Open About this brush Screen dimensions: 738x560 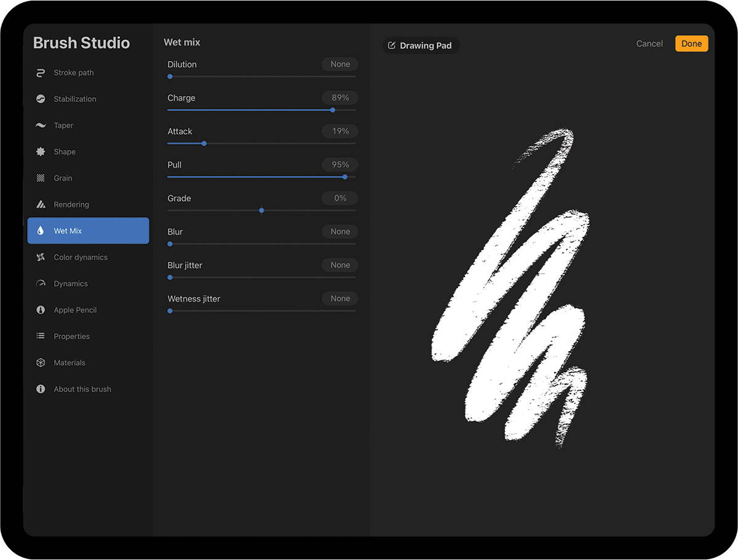click(x=82, y=390)
